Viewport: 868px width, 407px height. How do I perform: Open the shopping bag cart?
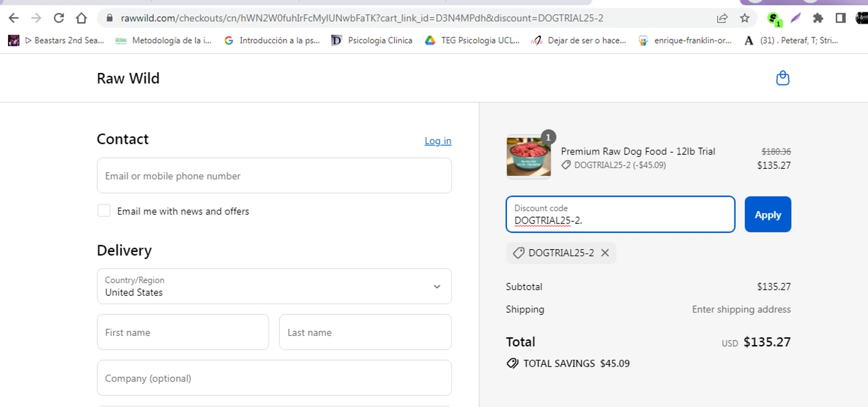tap(782, 78)
